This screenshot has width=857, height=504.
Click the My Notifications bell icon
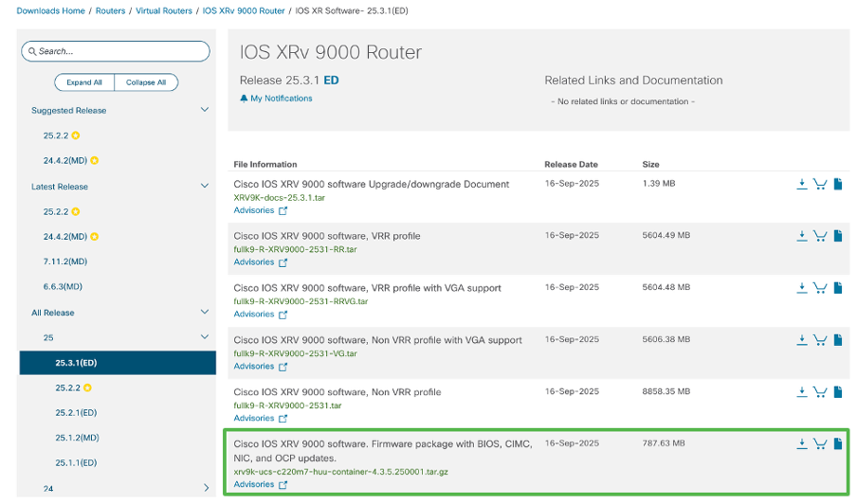pyautogui.click(x=244, y=99)
